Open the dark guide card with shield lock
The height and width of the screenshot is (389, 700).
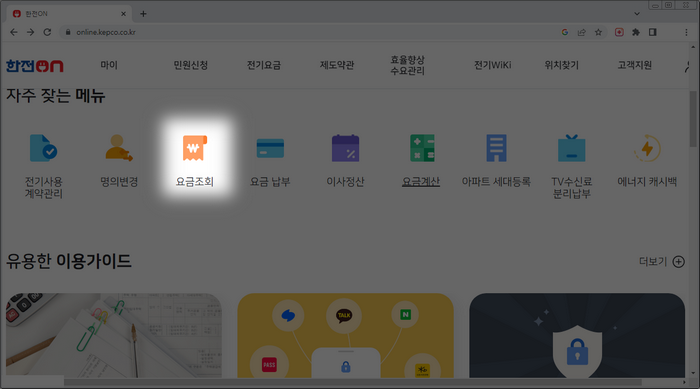pyautogui.click(x=577, y=335)
